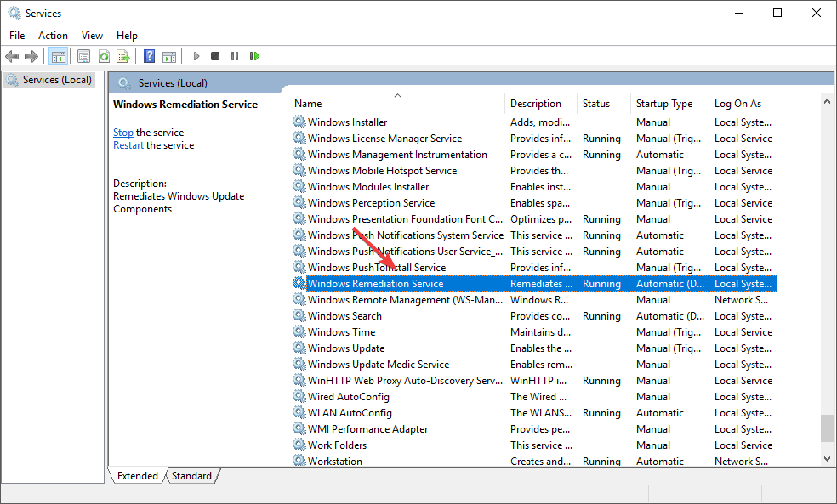Image resolution: width=837 pixels, height=504 pixels.
Task: Click the gear icon of Wired AutoConfig
Action: (x=299, y=396)
